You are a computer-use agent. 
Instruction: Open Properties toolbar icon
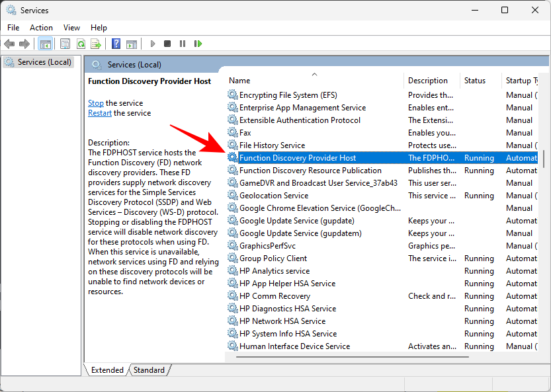click(x=65, y=44)
